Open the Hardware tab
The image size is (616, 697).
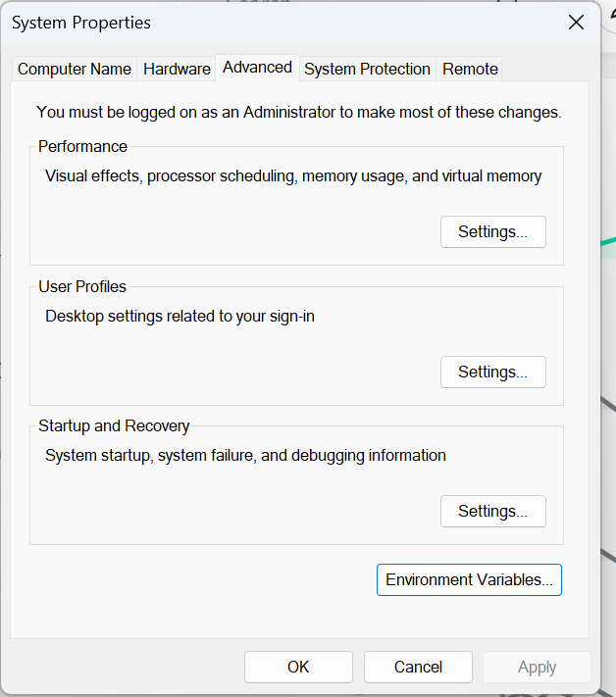177,69
